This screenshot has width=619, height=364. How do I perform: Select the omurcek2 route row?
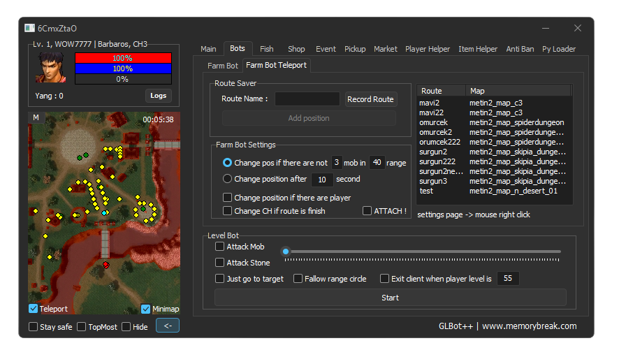(x=494, y=132)
